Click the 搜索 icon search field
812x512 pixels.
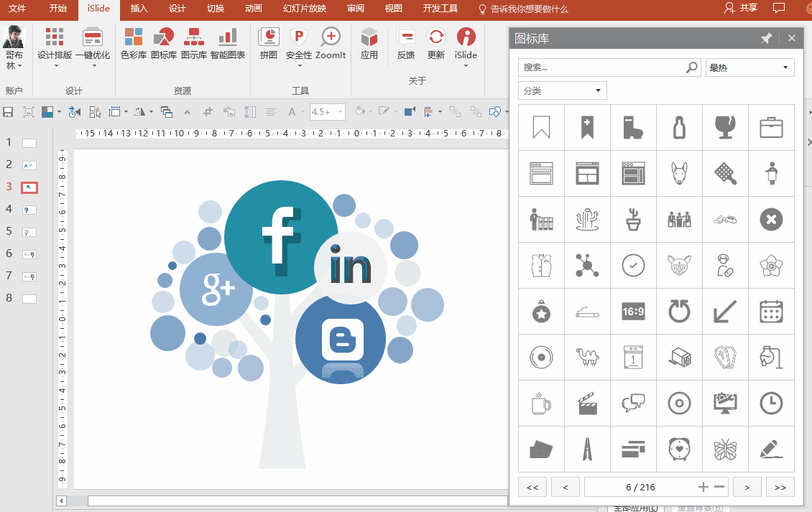tap(609, 68)
